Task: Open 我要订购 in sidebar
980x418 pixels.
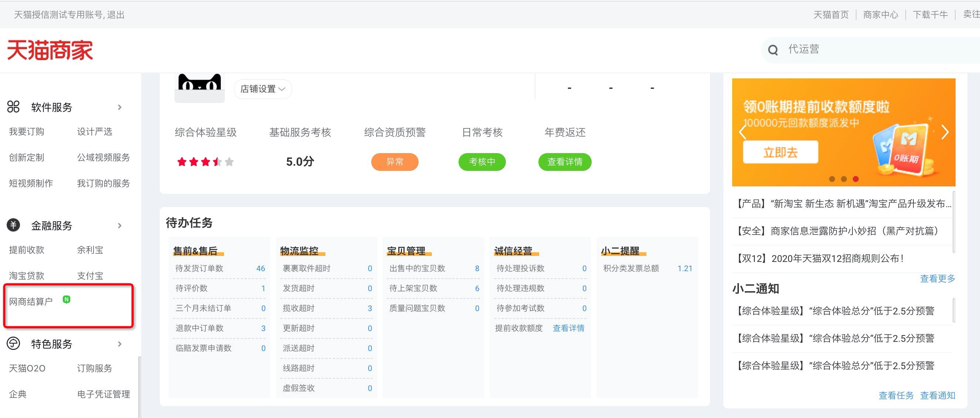Action: (27, 132)
